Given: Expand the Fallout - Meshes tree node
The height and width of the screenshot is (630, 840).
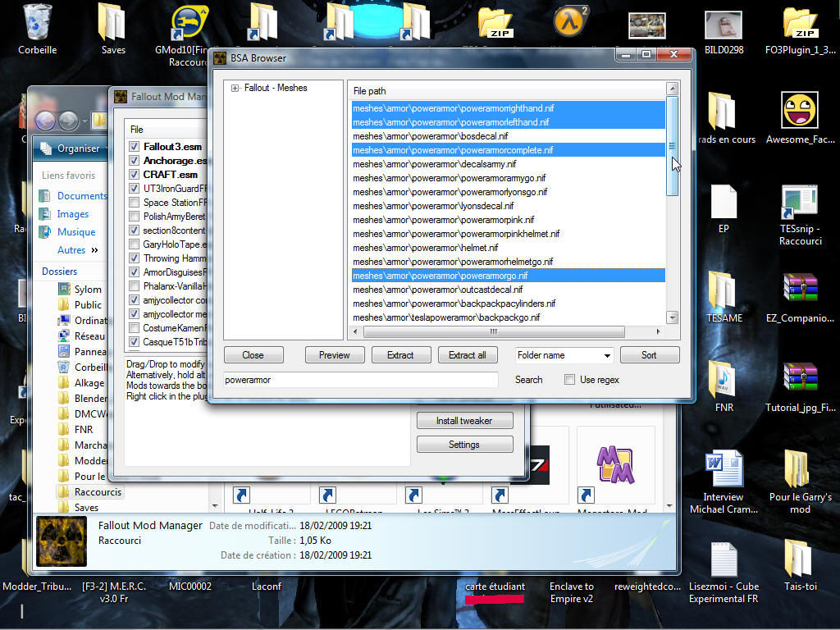Looking at the screenshot, I should [235, 88].
